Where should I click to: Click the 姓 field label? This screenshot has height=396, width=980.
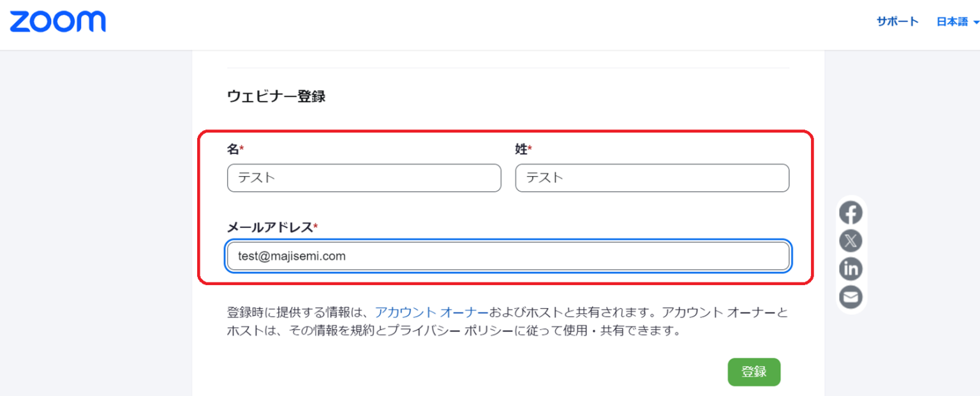pyautogui.click(x=521, y=149)
